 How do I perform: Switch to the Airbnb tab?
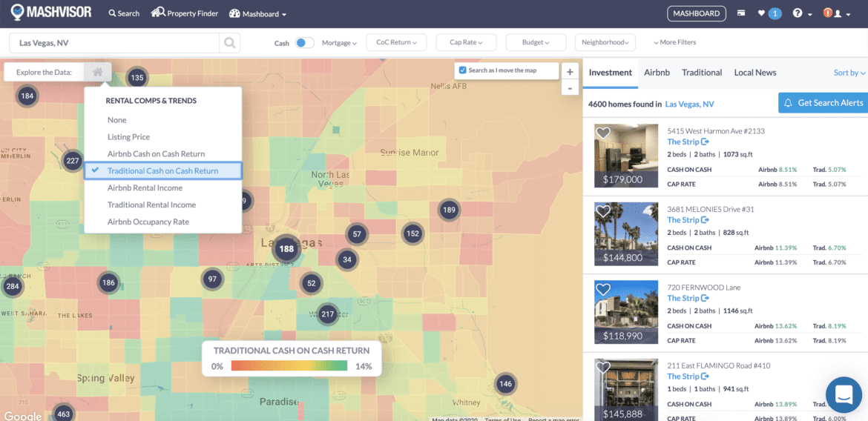coord(657,73)
